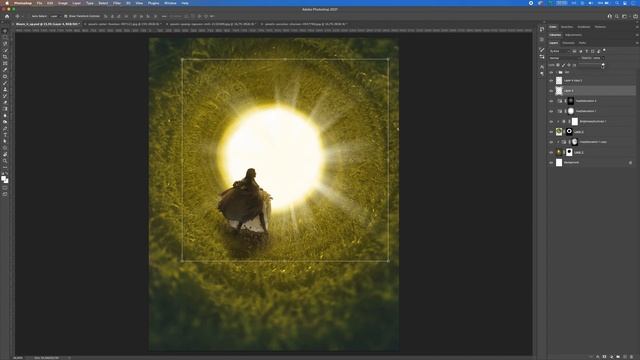Select the Layer 4 copy 2 layer

[592, 80]
